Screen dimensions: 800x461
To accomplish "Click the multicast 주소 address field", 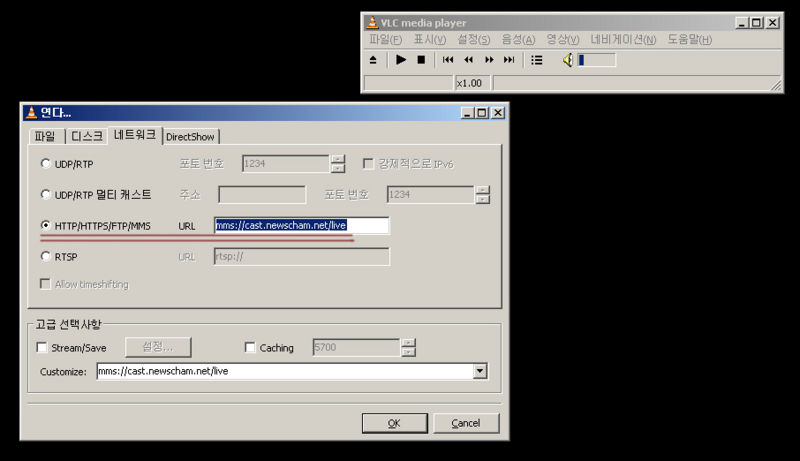I will 262,194.
